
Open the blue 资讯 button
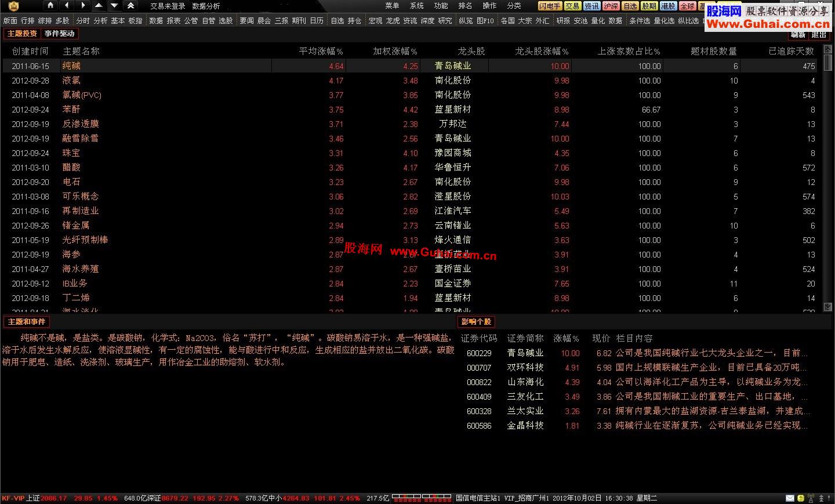pos(591,6)
